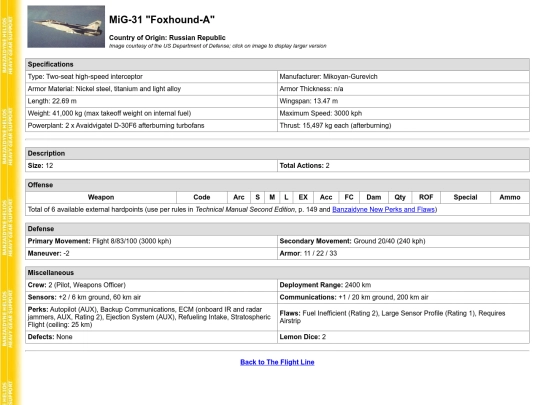The image size is (540, 405).
Task: Open the larger MiG-31 aircraft image
Action: click(66, 27)
